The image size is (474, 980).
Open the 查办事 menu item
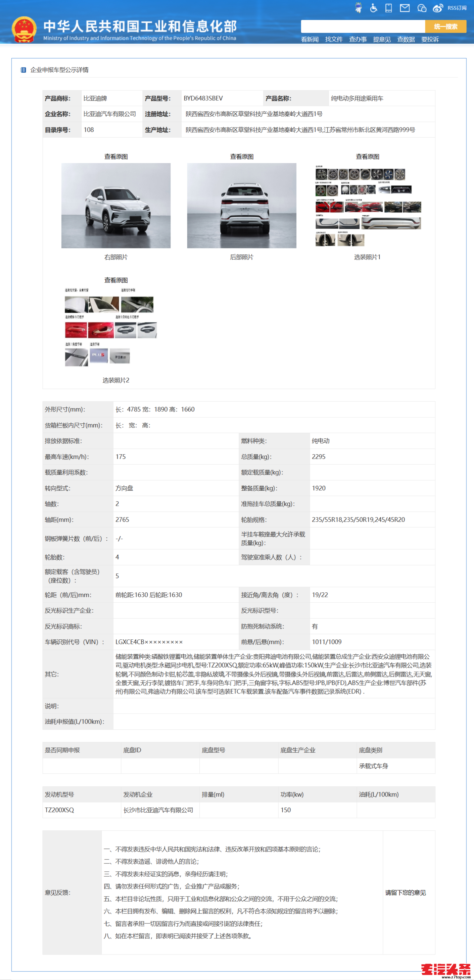click(x=358, y=39)
